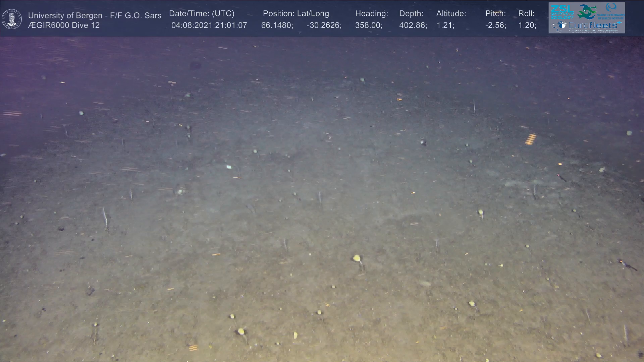Click the Pitch value -2.56

(495, 25)
